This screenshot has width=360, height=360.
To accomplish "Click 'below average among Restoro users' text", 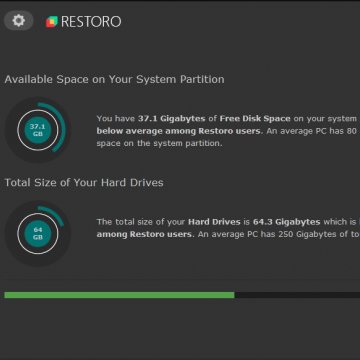I will (x=179, y=131).
